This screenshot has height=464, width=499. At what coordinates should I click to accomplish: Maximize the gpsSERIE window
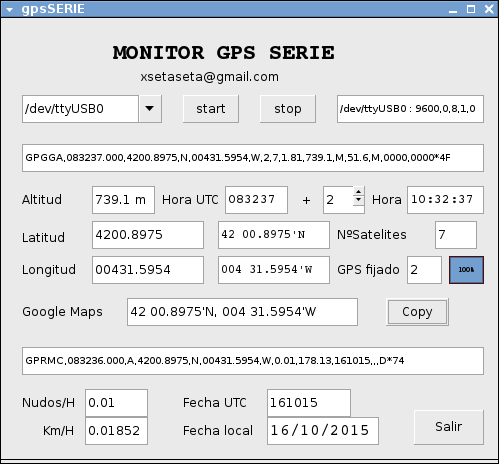click(471, 9)
